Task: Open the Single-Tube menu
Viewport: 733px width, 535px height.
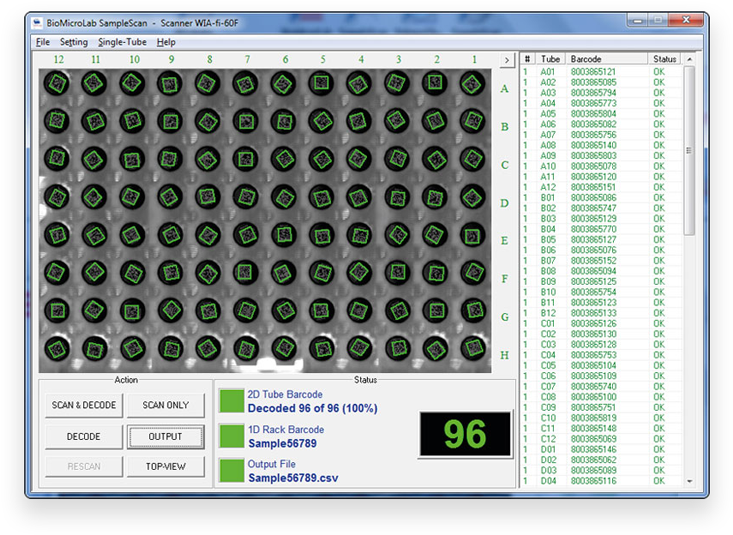Action: (x=122, y=42)
